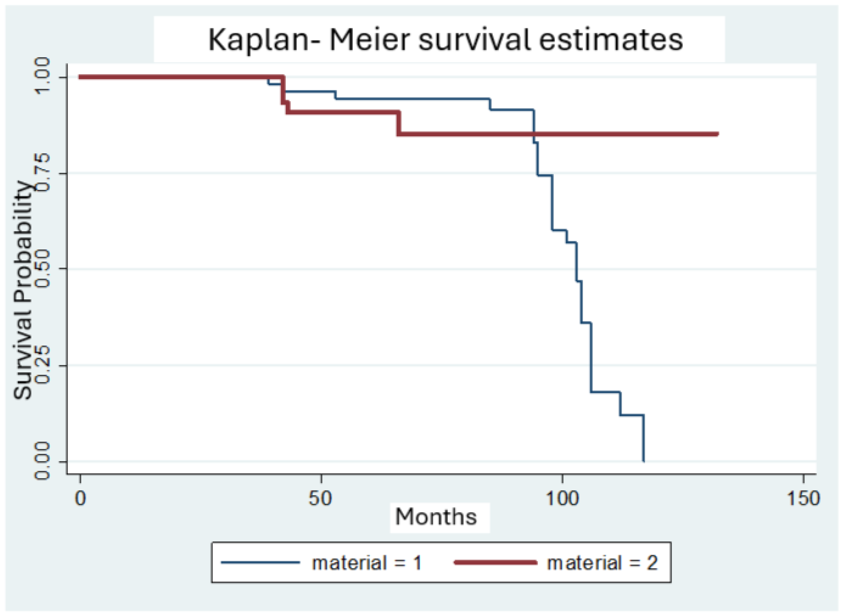Click the chart title 'Kaplan- Meier survival estimates'
Viewport: 844px width, 616px height.
445,40
